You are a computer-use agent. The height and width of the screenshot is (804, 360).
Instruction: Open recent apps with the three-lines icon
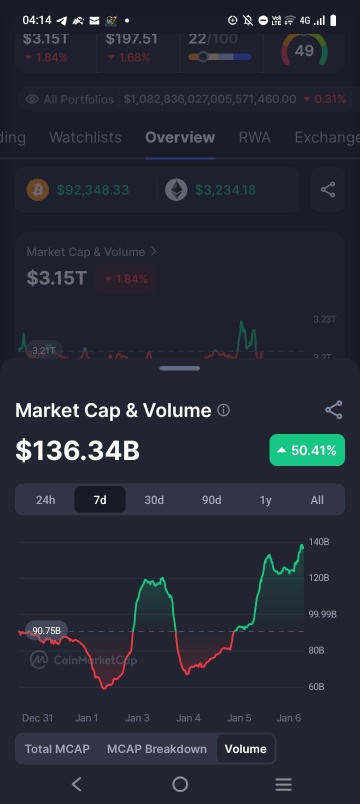pos(283,784)
